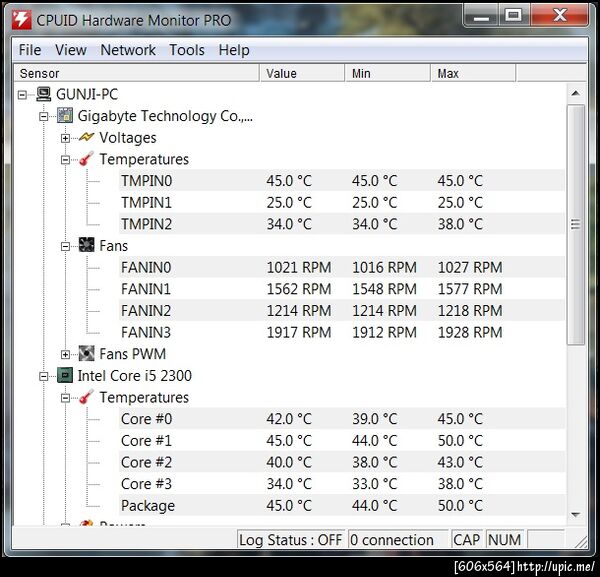This screenshot has width=600, height=577.
Task: Collapse the Intel Core i5 2300 node
Action: pyautogui.click(x=44, y=376)
